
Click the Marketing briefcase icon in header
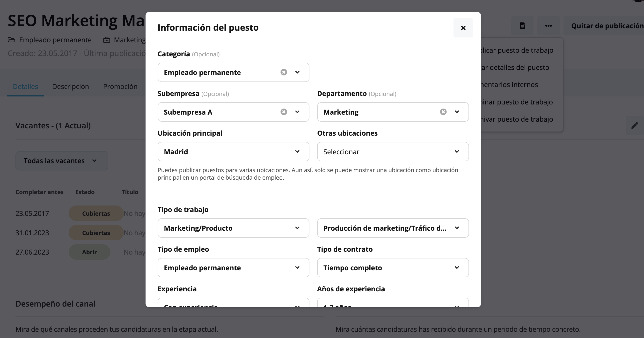pos(107,40)
